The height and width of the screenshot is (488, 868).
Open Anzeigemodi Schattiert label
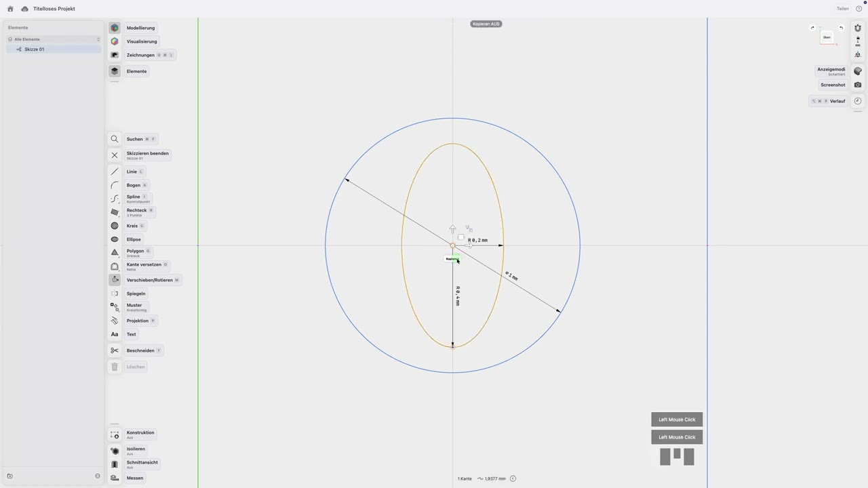tap(837, 75)
